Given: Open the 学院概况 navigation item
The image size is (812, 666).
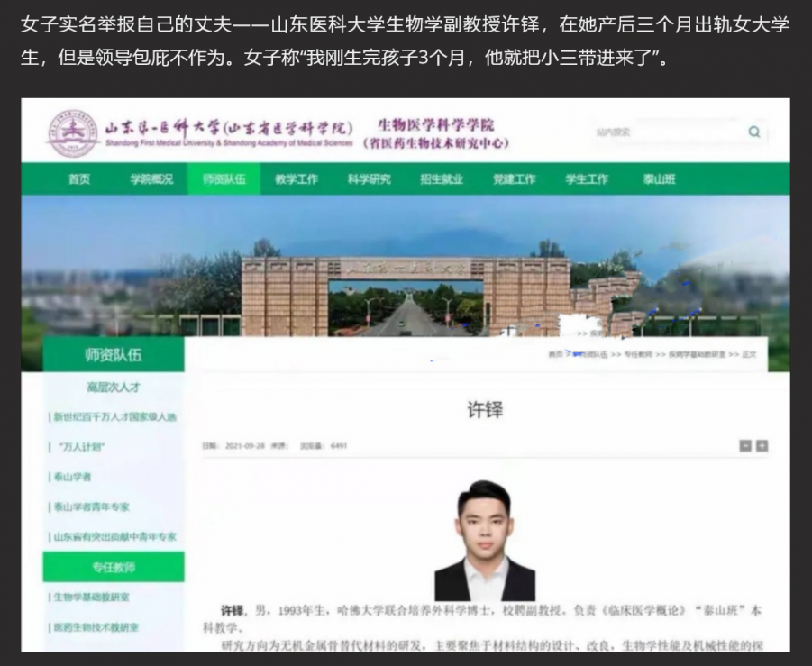Looking at the screenshot, I should click(151, 179).
